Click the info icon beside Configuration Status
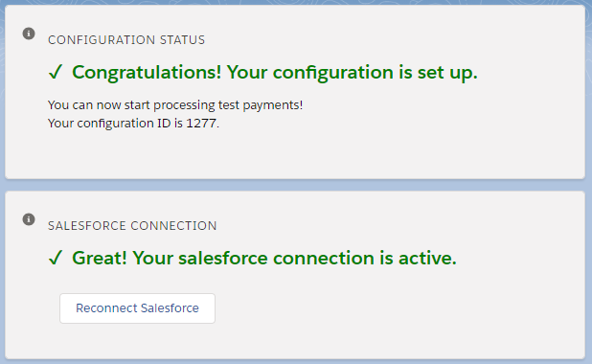The height and width of the screenshot is (364, 592). [x=29, y=34]
